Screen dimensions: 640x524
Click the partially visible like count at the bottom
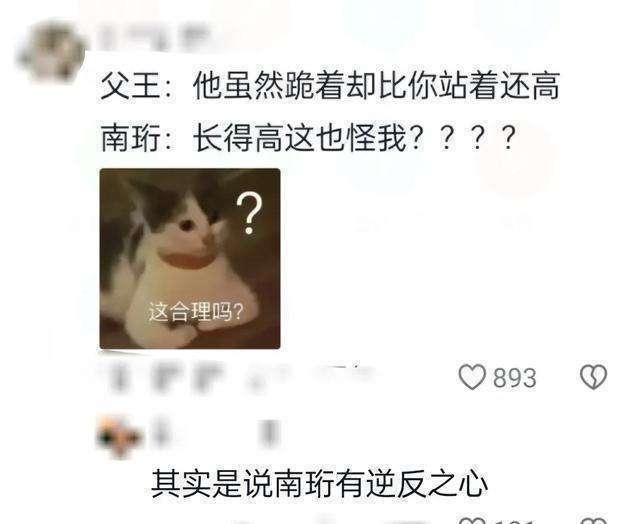514,521
